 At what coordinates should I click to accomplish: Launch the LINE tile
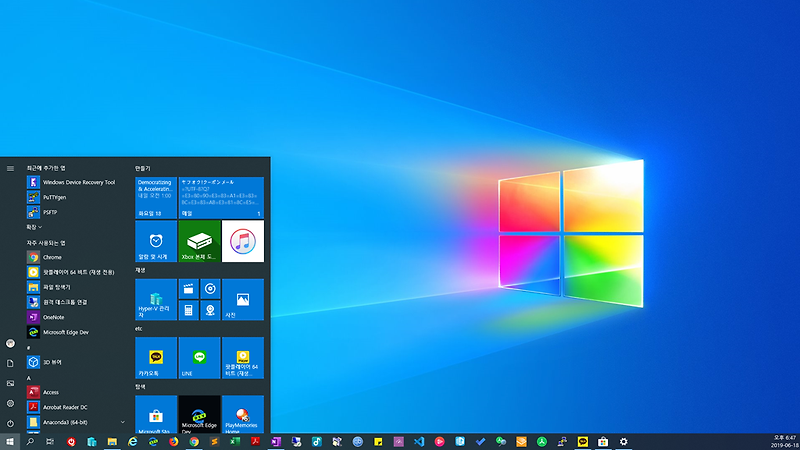pyautogui.click(x=199, y=358)
